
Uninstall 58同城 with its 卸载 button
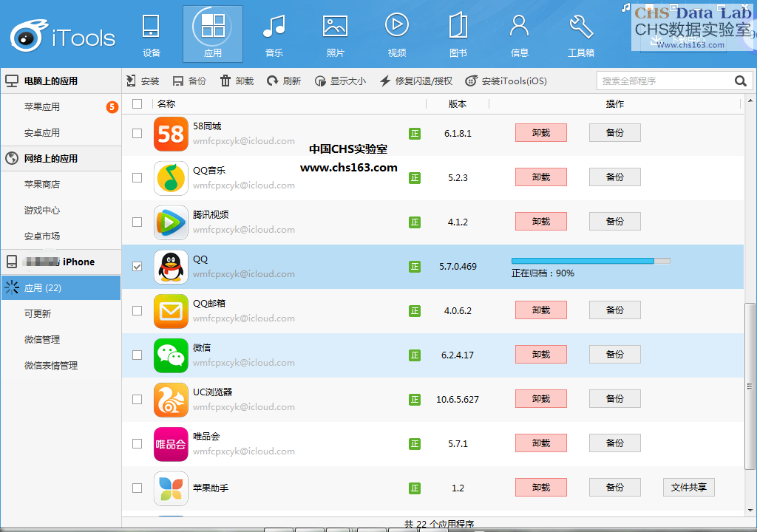pyautogui.click(x=541, y=133)
